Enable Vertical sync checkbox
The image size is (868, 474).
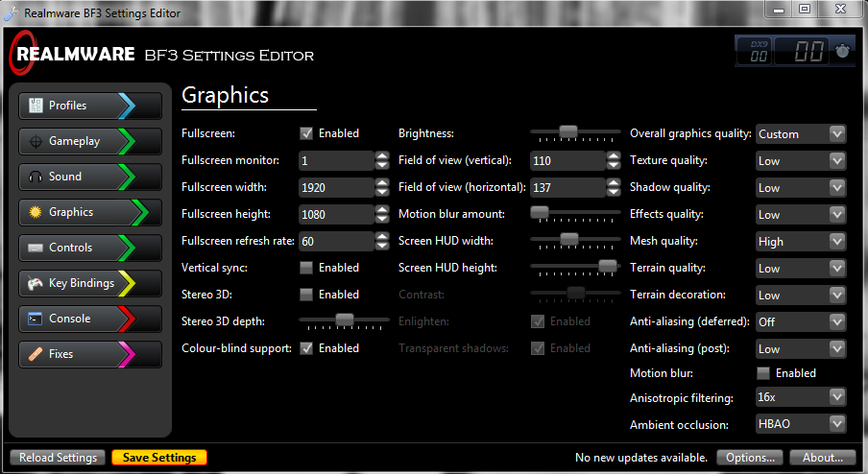(x=306, y=268)
